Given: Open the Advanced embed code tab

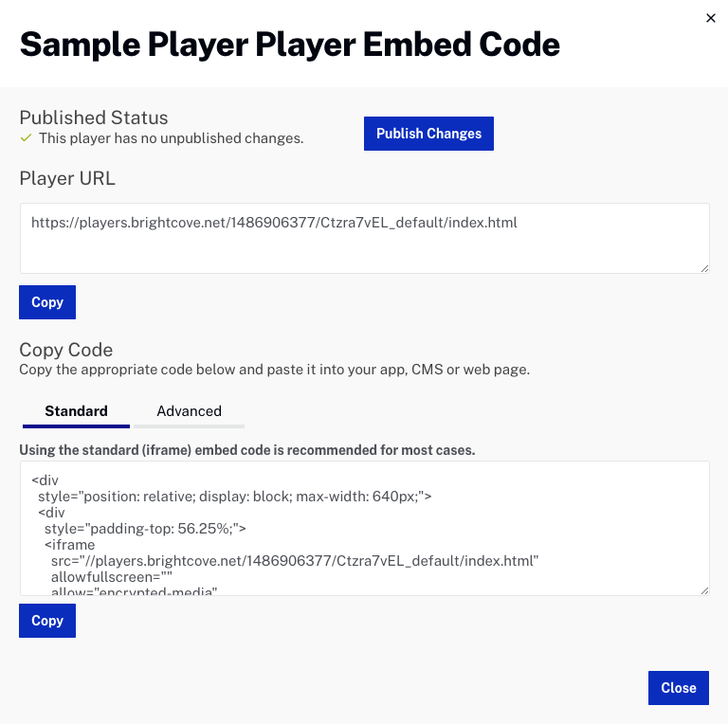Looking at the screenshot, I should pos(189,411).
